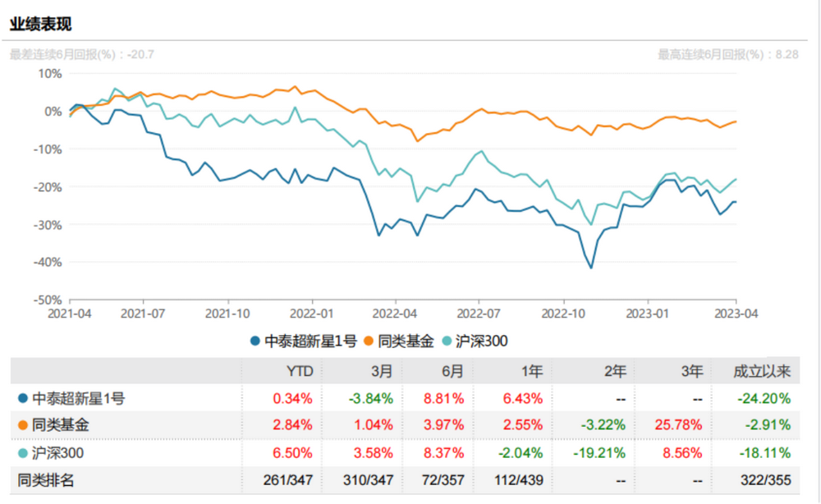This screenshot has width=821, height=504.
Task: Toggle 中泰超新星1号 series in chart legend
Action: (x=302, y=341)
